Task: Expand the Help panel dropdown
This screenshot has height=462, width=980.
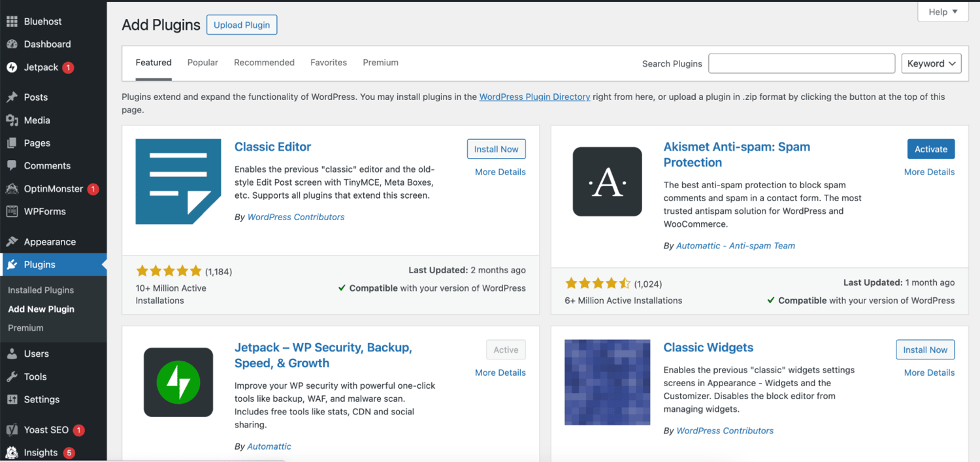Action: [943, 12]
